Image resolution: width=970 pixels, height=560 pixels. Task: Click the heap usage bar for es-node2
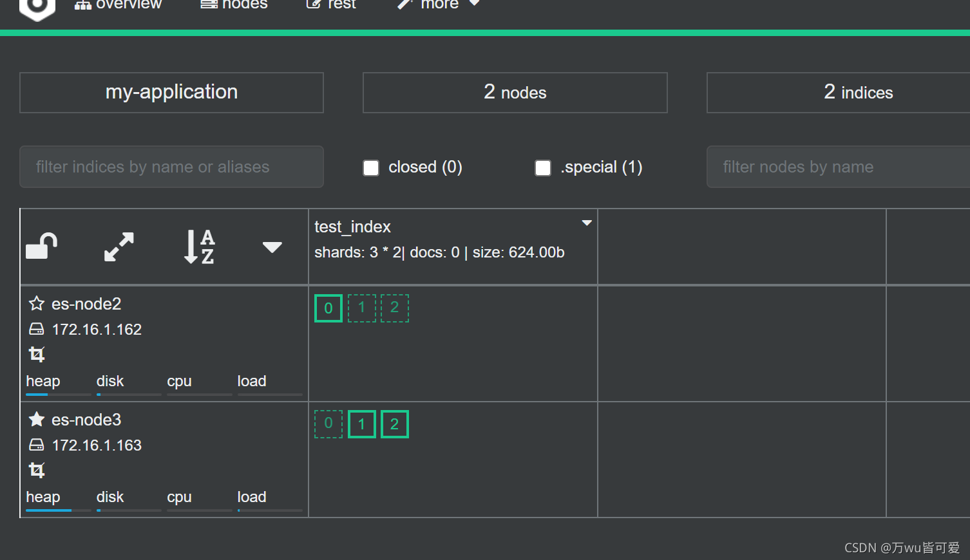(59, 394)
